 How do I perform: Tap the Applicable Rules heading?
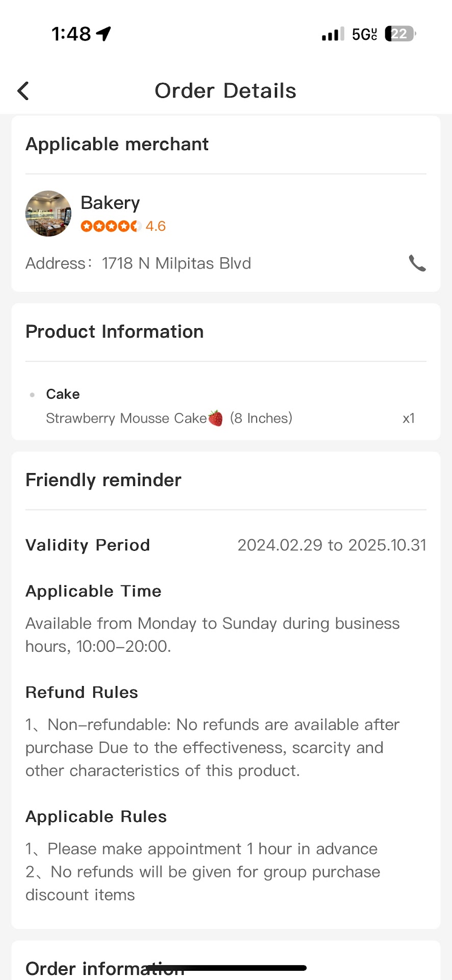click(96, 817)
